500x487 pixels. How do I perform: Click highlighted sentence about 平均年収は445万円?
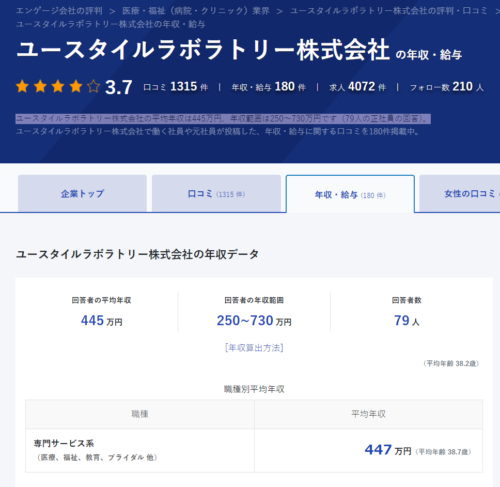(223, 119)
